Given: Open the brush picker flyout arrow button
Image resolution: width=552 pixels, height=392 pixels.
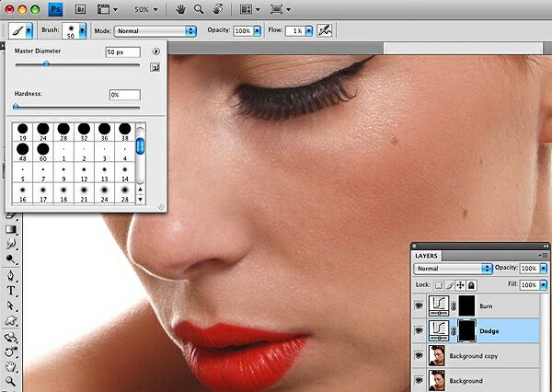Looking at the screenshot, I should pyautogui.click(x=155, y=52).
